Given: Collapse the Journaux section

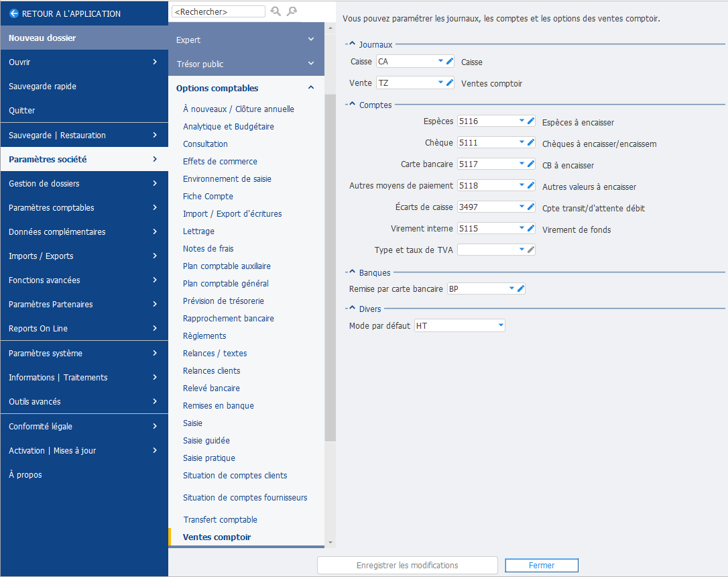Looking at the screenshot, I should (351, 44).
